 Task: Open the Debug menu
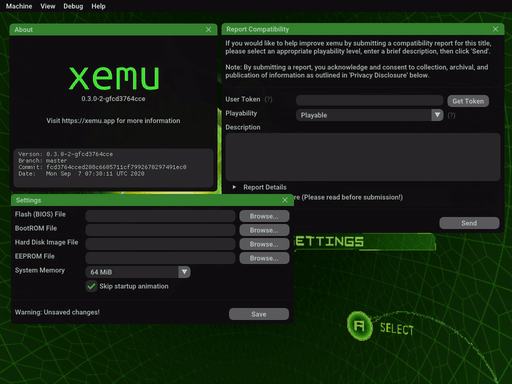coord(73,6)
